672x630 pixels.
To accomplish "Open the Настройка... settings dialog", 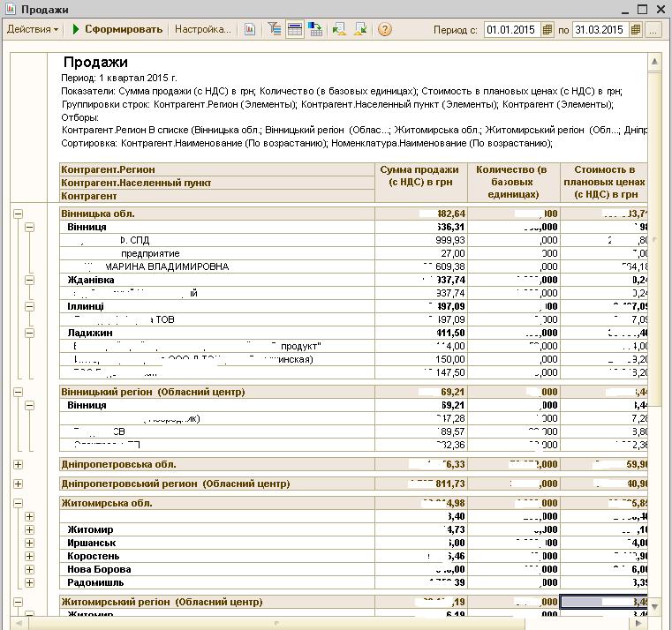I will 203,29.
